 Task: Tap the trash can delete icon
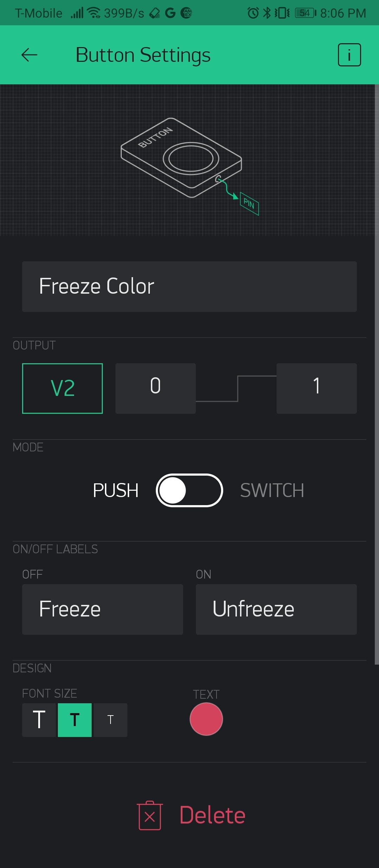pyautogui.click(x=150, y=815)
